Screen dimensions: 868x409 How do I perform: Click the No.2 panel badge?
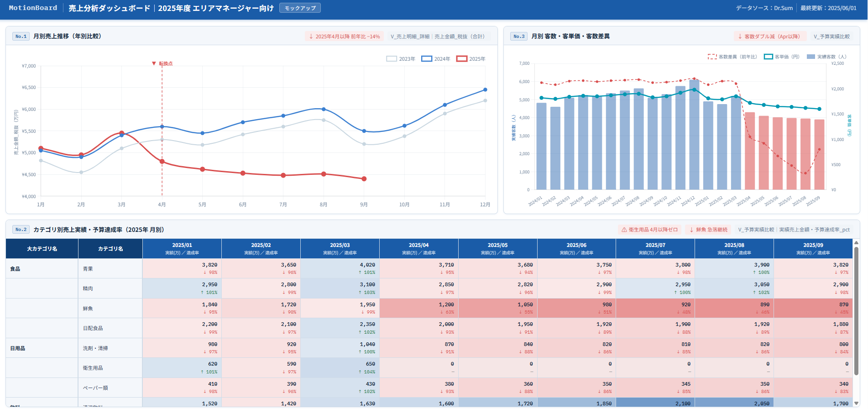21,230
